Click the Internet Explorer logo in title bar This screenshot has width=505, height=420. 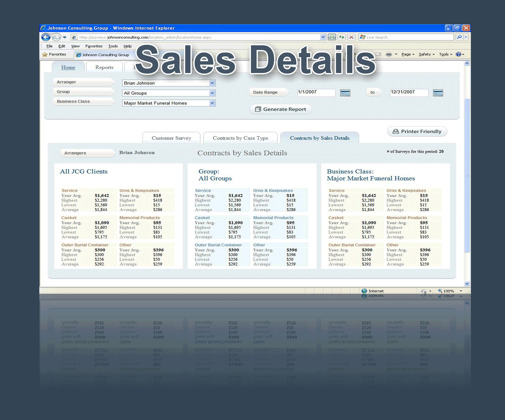click(43, 28)
